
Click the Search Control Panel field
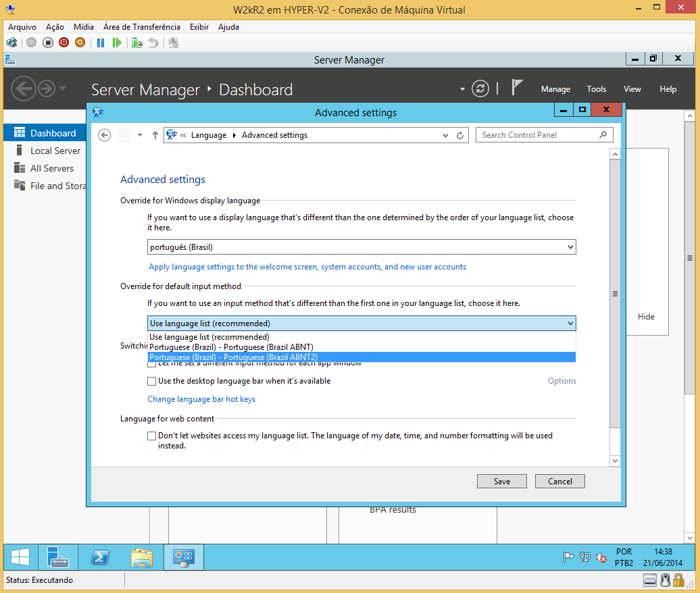[x=537, y=135]
